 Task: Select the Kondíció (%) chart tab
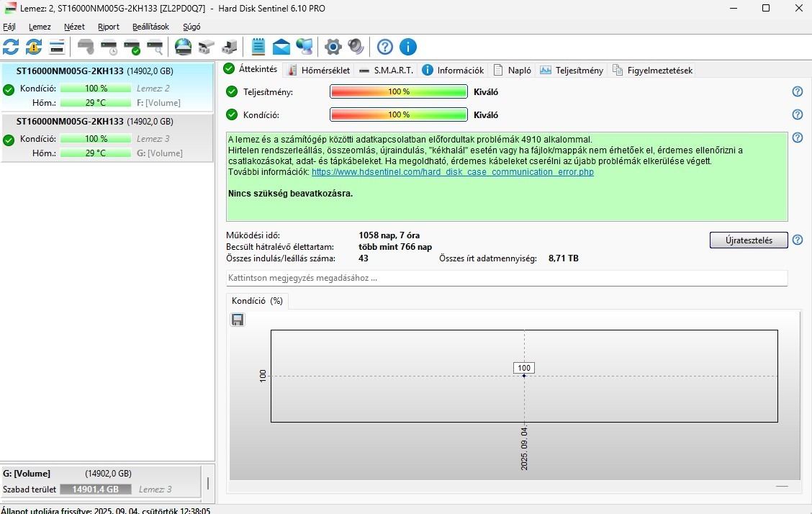tap(258, 301)
